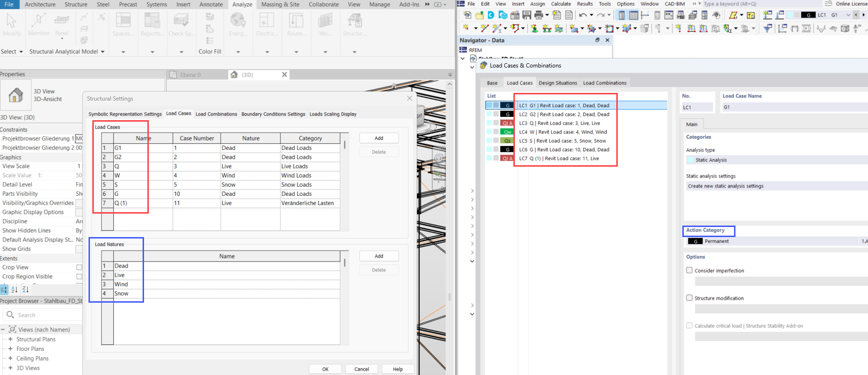This screenshot has height=375, width=868.
Task: Click the RFEM Save disk toolbar icon
Action: [x=527, y=15]
